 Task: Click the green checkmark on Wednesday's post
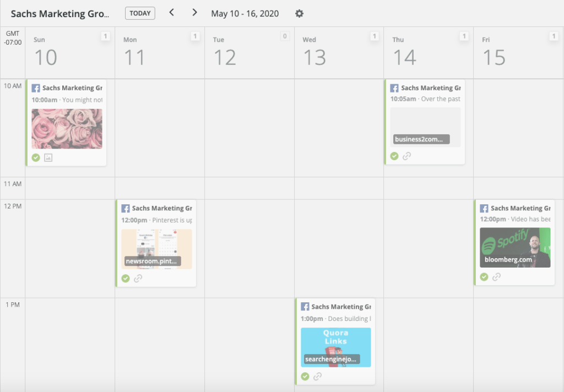pyautogui.click(x=305, y=377)
